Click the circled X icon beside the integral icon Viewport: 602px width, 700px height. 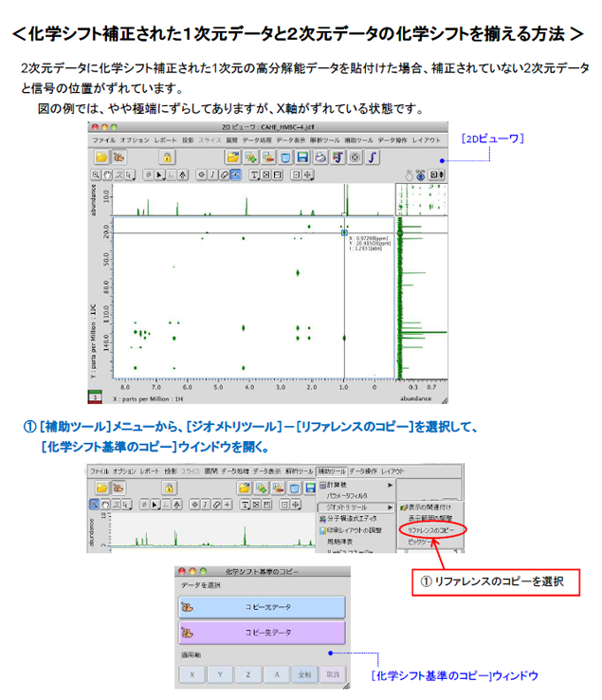pos(356,157)
